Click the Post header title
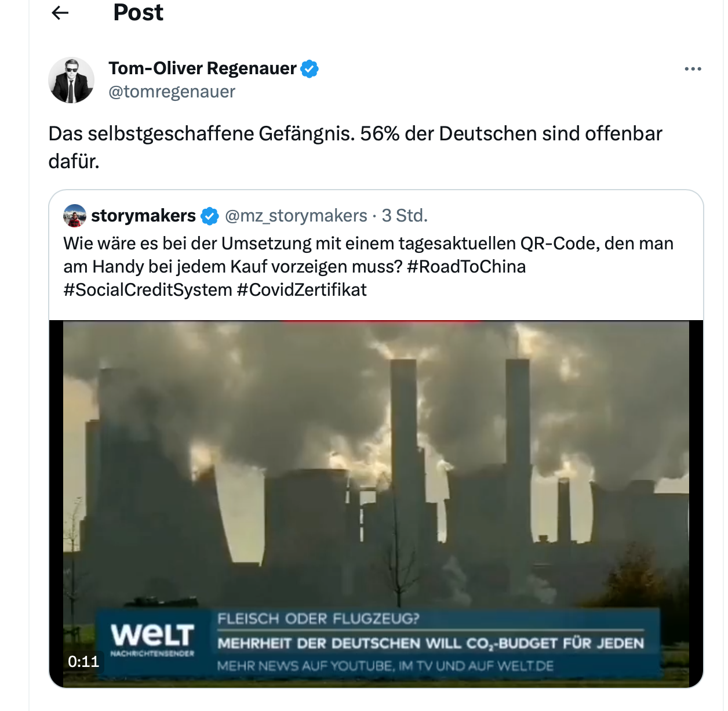This screenshot has height=711, width=728. click(139, 13)
